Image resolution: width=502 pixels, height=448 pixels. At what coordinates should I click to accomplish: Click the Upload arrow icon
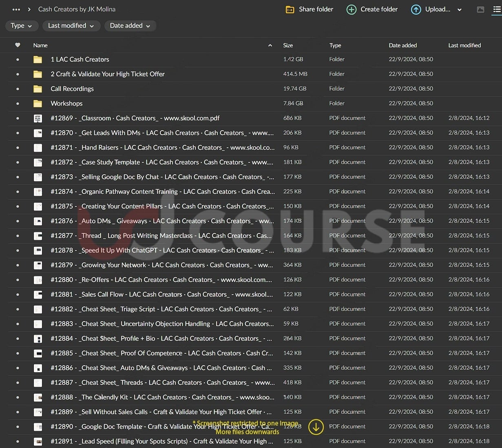(x=416, y=9)
